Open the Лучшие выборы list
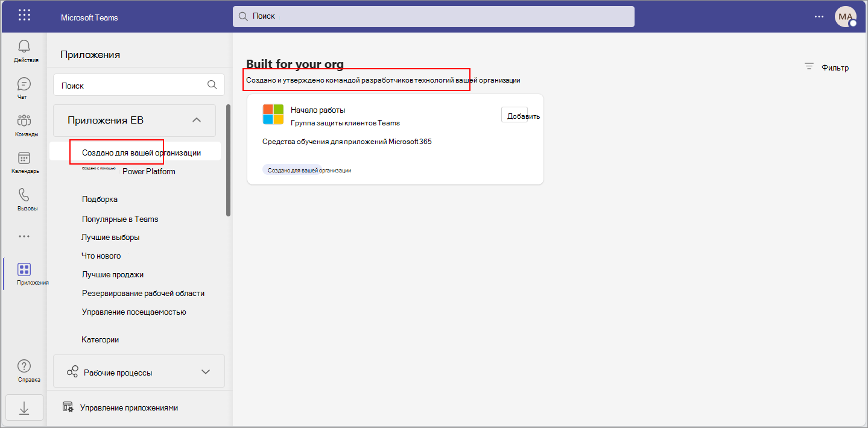Image resolution: width=868 pixels, height=428 pixels. pos(110,237)
